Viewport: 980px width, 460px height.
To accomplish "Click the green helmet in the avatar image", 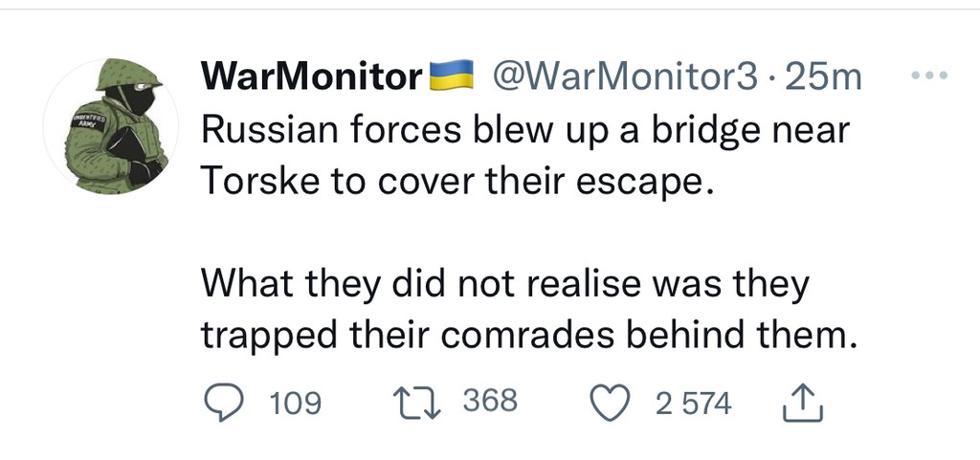I will (x=126, y=74).
